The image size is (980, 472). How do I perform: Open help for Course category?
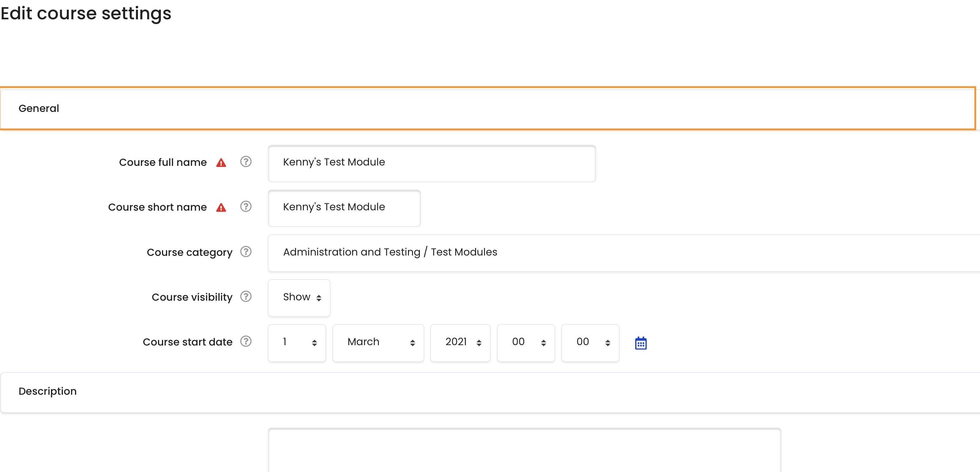pos(246,252)
